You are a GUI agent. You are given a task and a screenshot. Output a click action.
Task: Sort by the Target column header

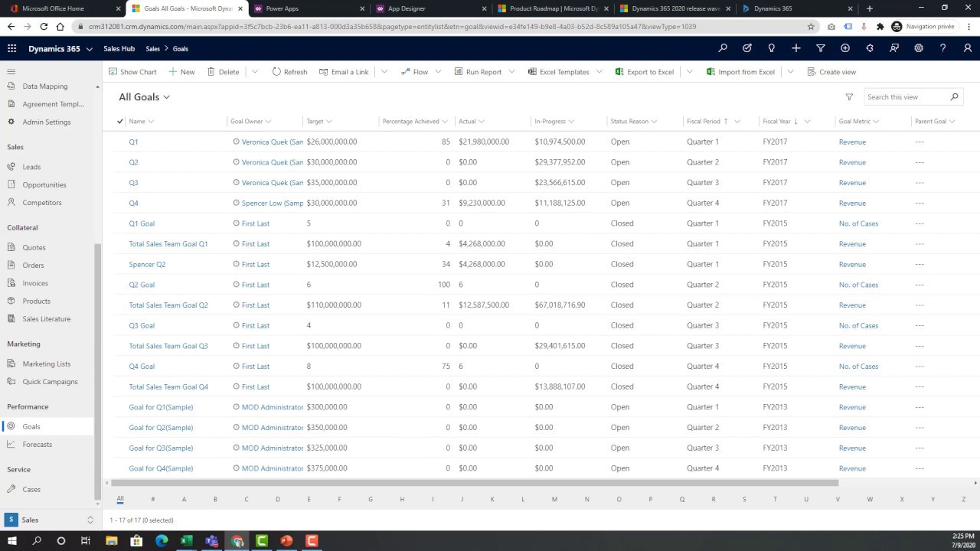[x=319, y=121]
